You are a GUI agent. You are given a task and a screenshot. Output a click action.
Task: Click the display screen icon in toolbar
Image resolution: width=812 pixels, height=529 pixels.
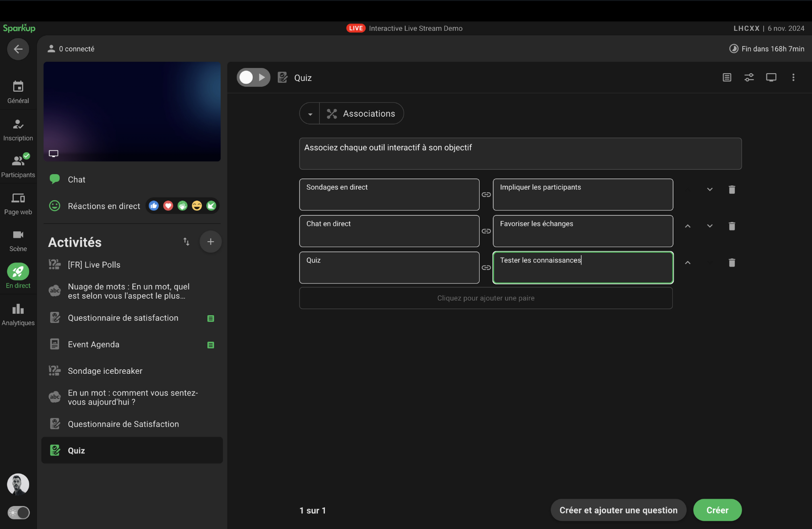[771, 78]
